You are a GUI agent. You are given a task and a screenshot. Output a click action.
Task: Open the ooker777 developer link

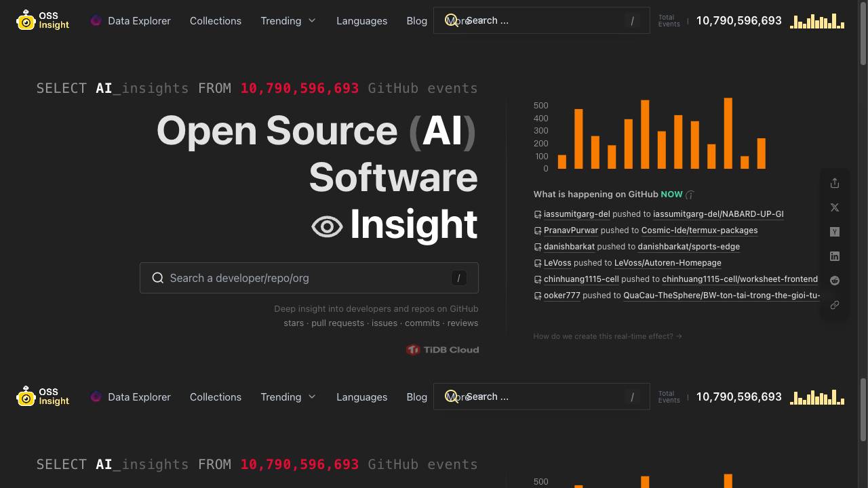pos(561,296)
